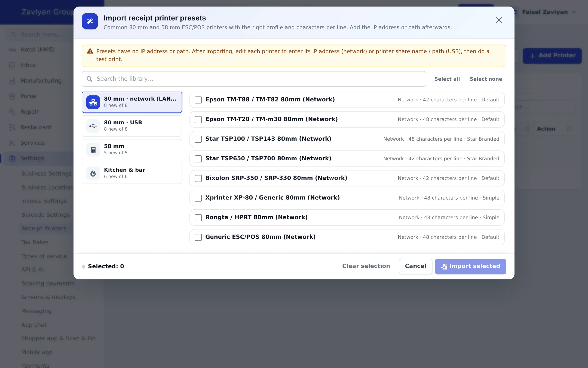The width and height of the screenshot is (588, 368).
Task: Focus the Search menu field in sidebar
Action: click(x=39, y=35)
